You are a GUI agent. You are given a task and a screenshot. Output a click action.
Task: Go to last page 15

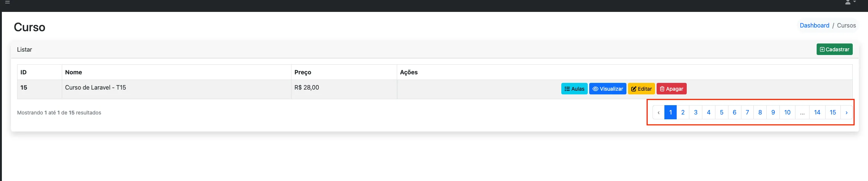coord(833,112)
